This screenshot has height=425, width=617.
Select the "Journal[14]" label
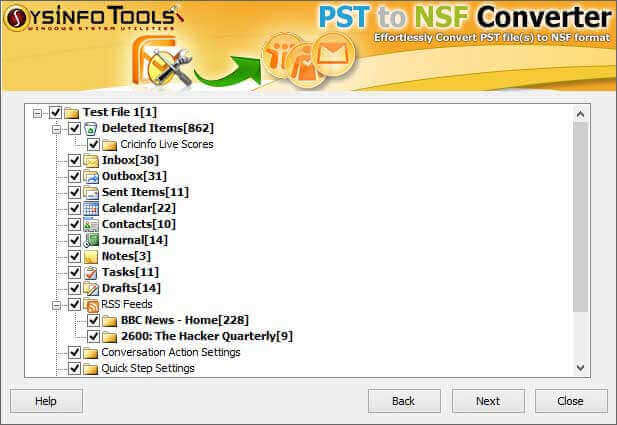(135, 240)
